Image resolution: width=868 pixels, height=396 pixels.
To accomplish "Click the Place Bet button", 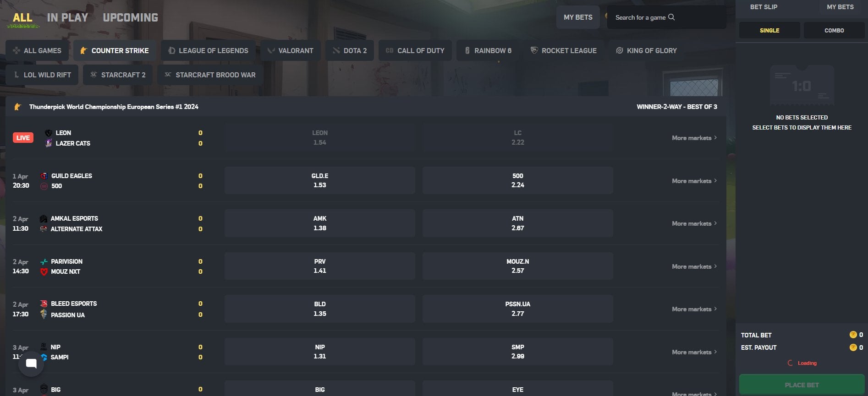I will pyautogui.click(x=802, y=385).
